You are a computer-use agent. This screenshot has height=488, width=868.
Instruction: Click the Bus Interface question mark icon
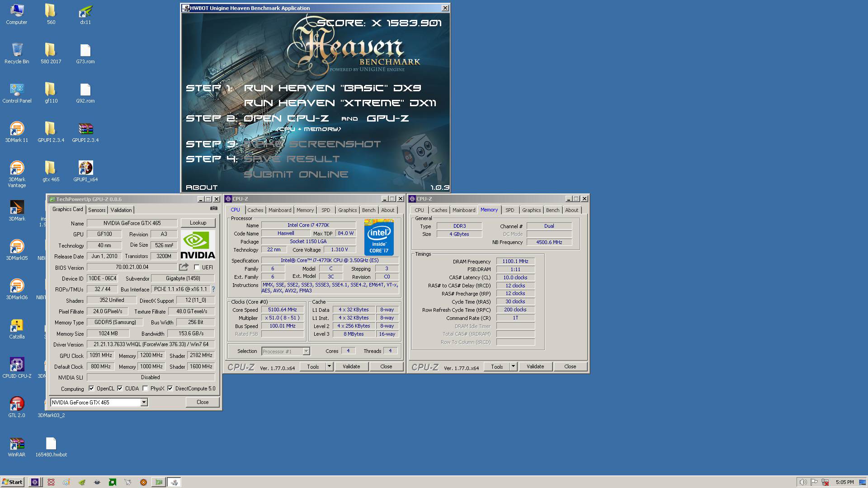(x=213, y=289)
